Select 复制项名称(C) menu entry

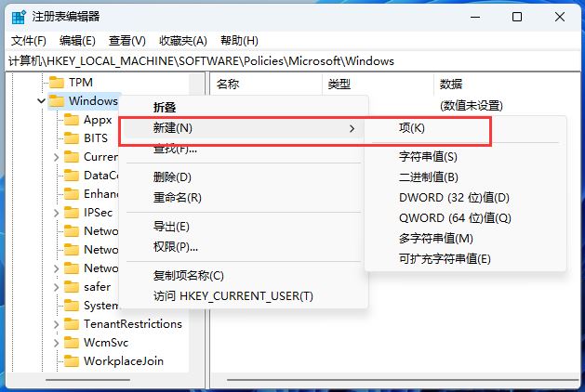pyautogui.click(x=188, y=276)
